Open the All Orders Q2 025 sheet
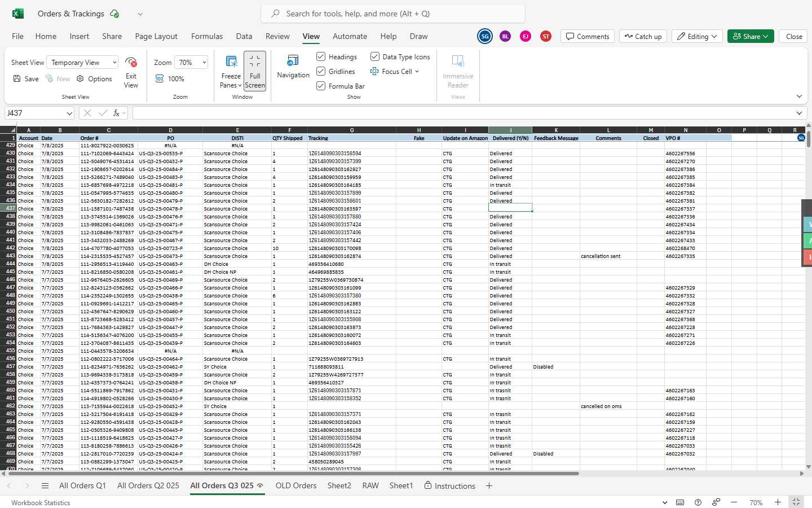The width and height of the screenshot is (812, 508). 148,486
